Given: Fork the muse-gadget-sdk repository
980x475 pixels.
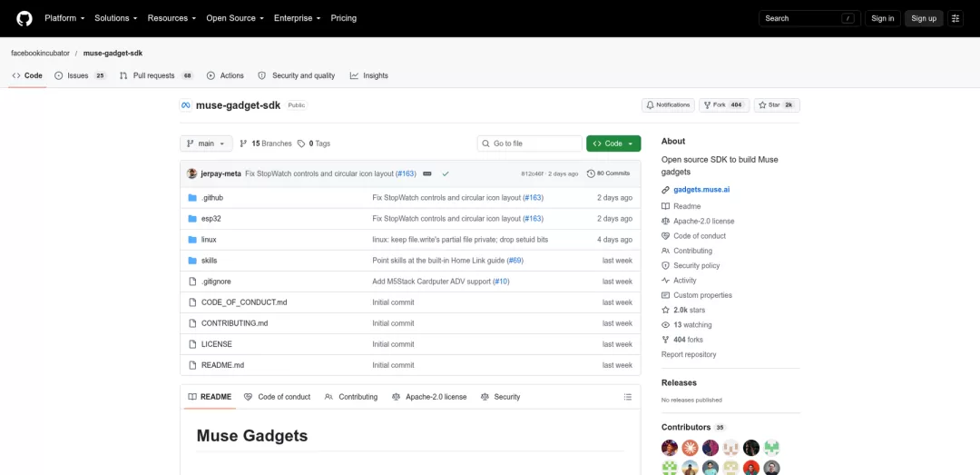Looking at the screenshot, I should tap(724, 105).
